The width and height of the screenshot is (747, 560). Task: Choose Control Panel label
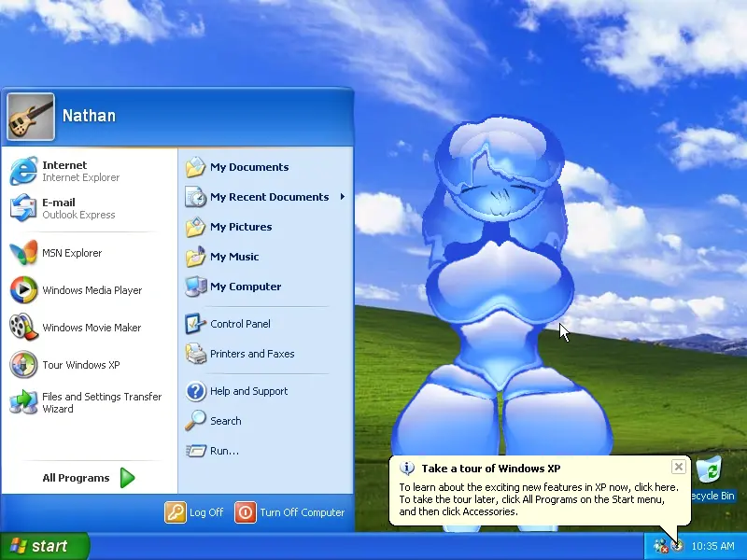[x=240, y=324]
